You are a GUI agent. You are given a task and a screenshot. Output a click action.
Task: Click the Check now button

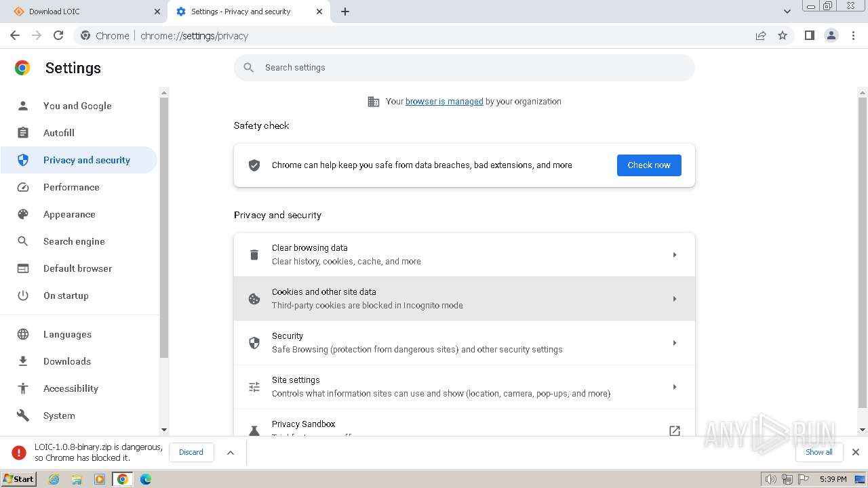pyautogui.click(x=649, y=165)
